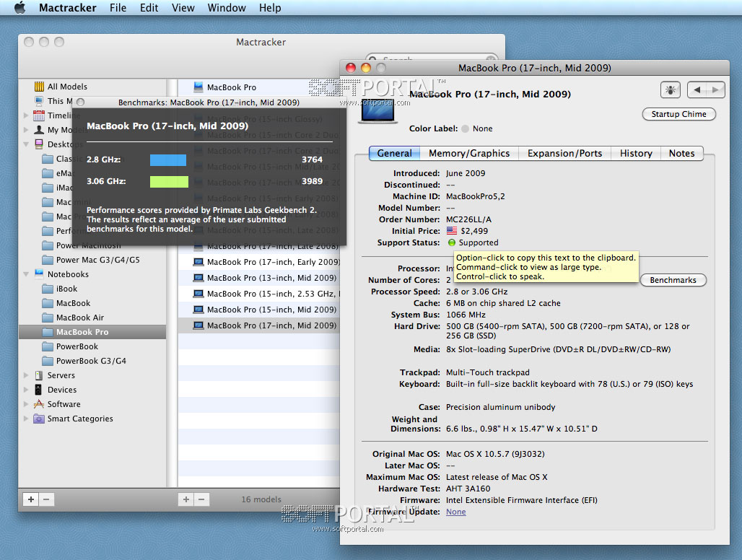Open the Apple menu

tap(20, 7)
